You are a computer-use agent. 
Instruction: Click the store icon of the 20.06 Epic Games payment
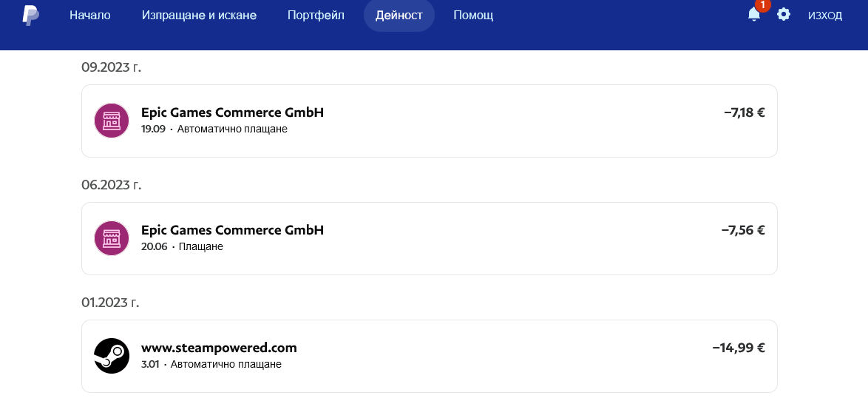(112, 238)
